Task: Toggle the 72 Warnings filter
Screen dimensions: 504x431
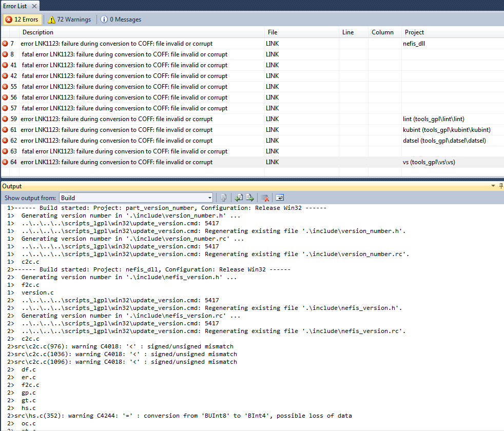Action: click(x=69, y=19)
